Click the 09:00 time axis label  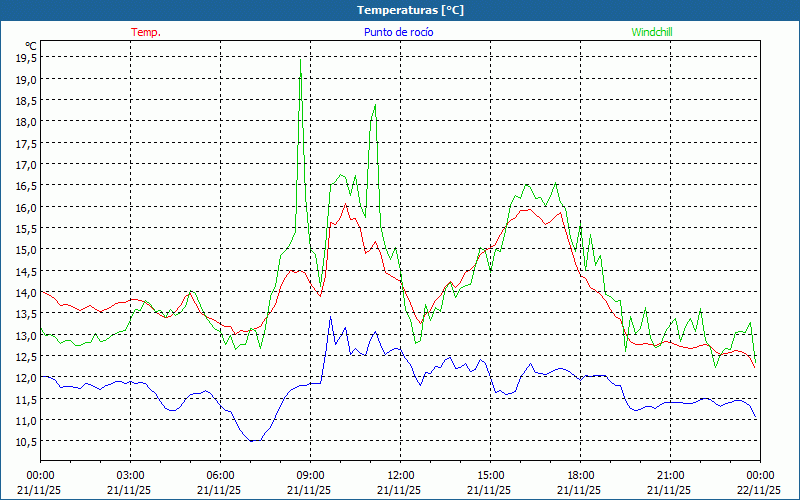click(310, 475)
